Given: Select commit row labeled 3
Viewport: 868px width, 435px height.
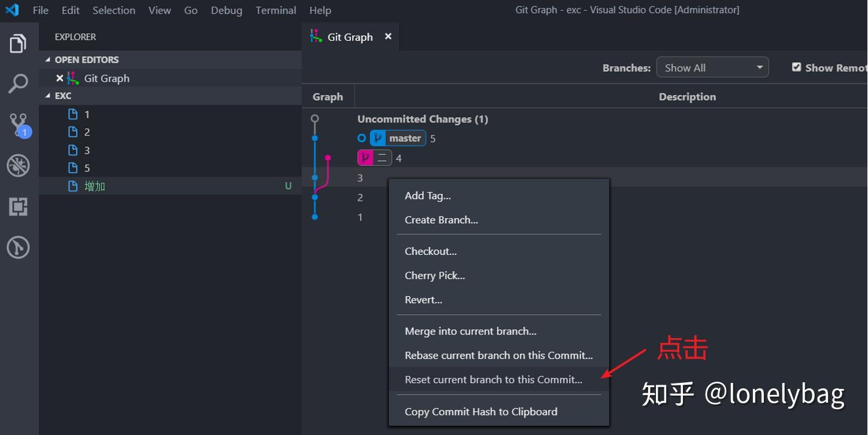Looking at the screenshot, I should click(585, 177).
